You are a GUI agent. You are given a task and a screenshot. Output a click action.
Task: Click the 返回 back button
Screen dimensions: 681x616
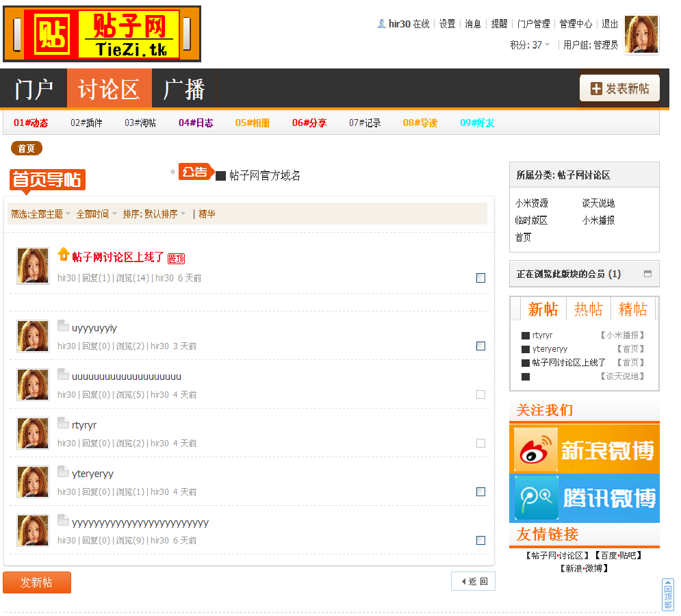pyautogui.click(x=473, y=581)
